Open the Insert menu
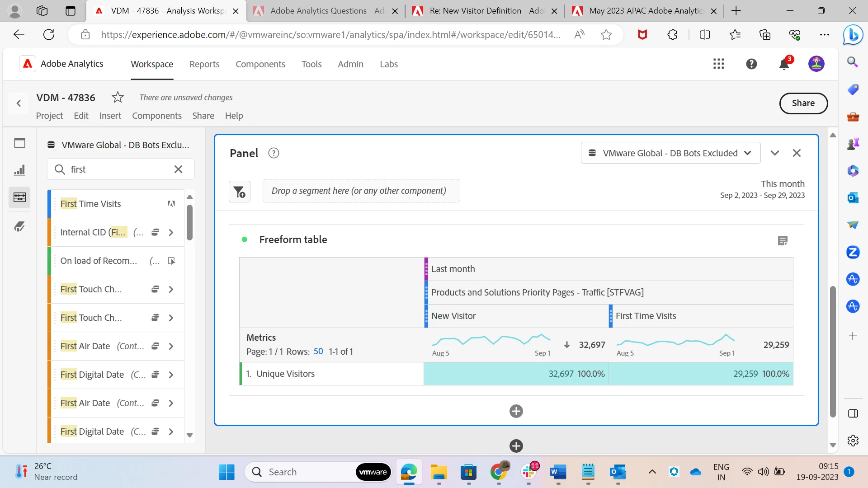The width and height of the screenshot is (868, 488). point(110,116)
